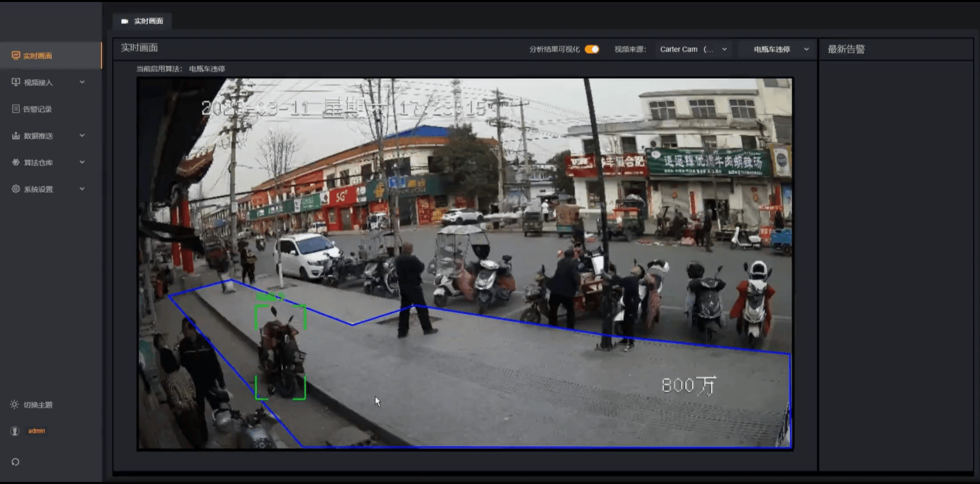The height and width of the screenshot is (484, 980).
Task: Click the 切换主题 theme switch label
Action: (38, 405)
